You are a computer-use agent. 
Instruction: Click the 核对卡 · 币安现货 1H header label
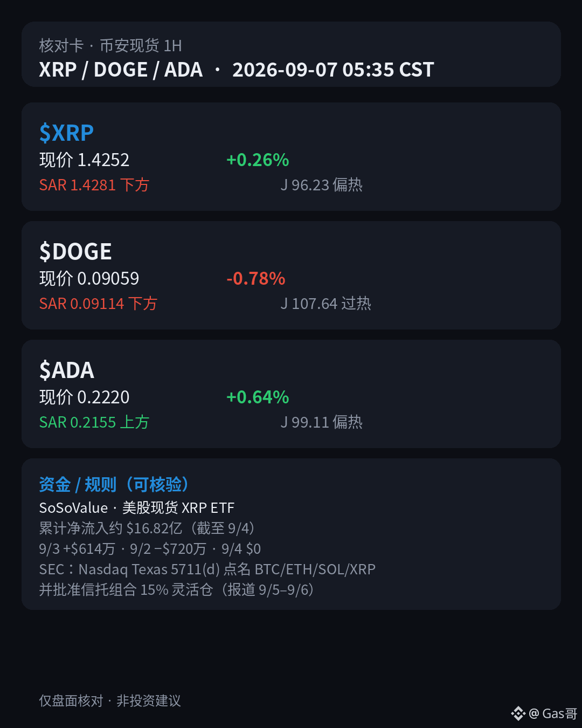[110, 46]
